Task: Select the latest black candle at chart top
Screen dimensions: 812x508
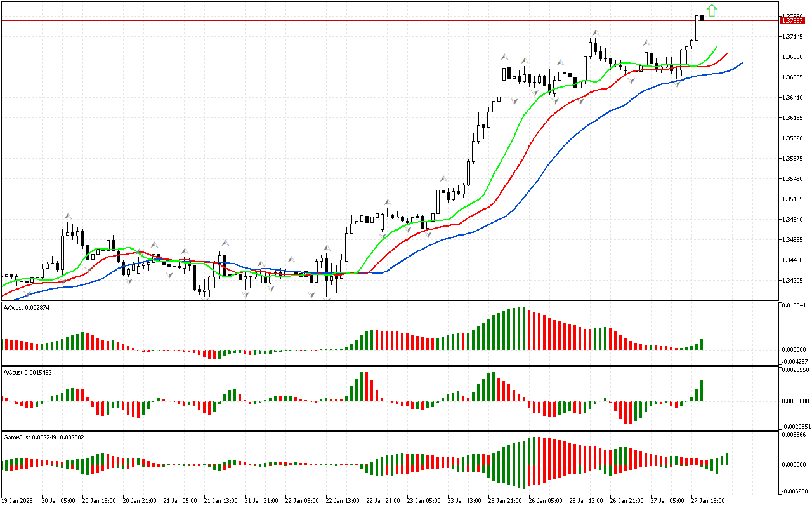Action: 702,17
